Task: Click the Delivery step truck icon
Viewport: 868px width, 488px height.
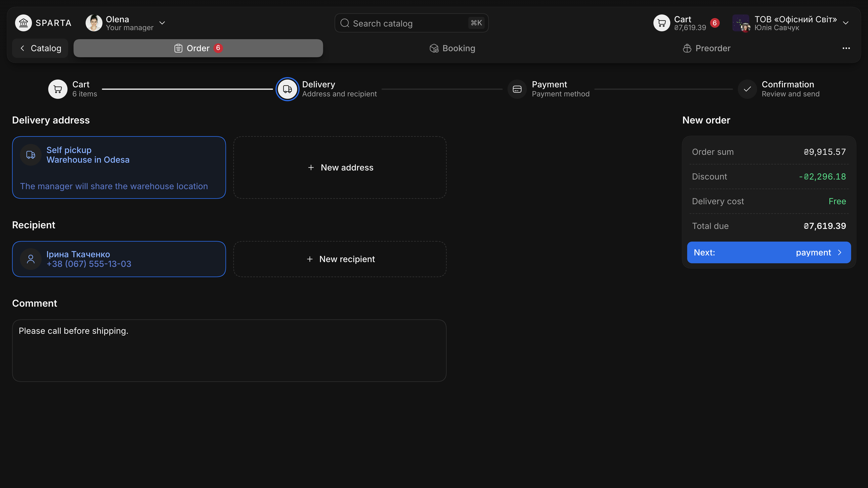Action: [x=287, y=89]
